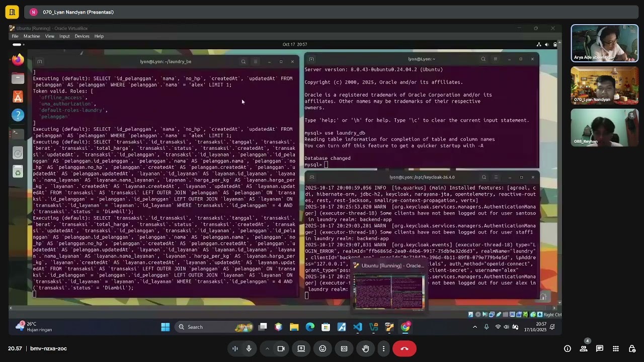Select 070_Lyan Nandyan participant video tile

pyautogui.click(x=604, y=85)
